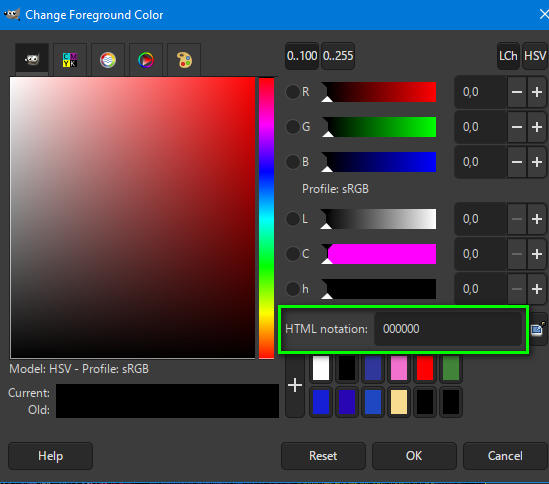Select the L lightness radio button

tap(292, 219)
